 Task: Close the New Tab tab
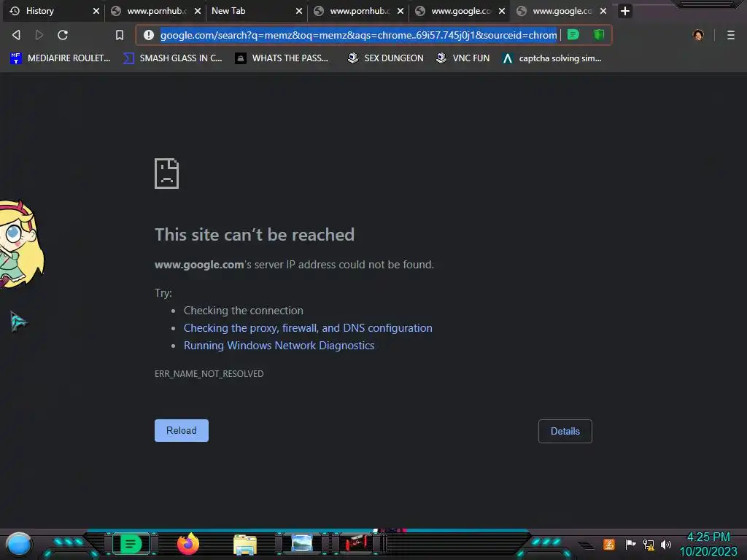[x=298, y=11]
